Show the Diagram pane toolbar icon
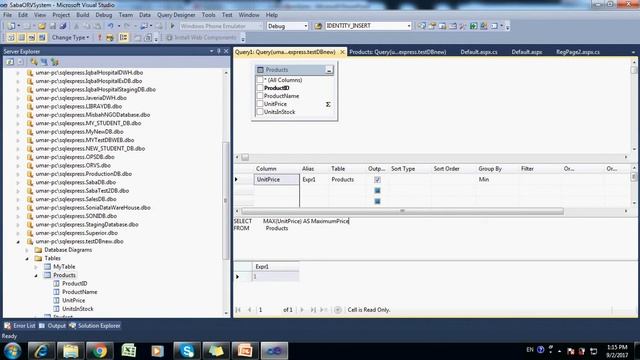 point(11,38)
